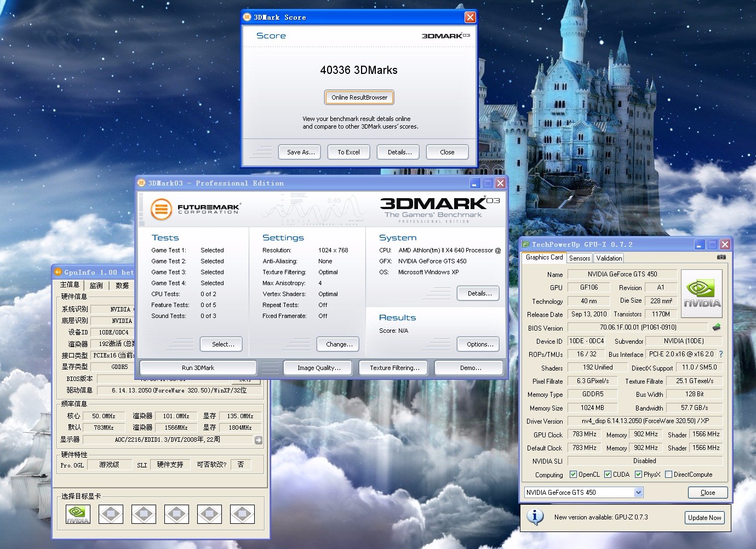Click the GPU-Z screenshot camera icon
The width and height of the screenshot is (756, 549).
721,257
